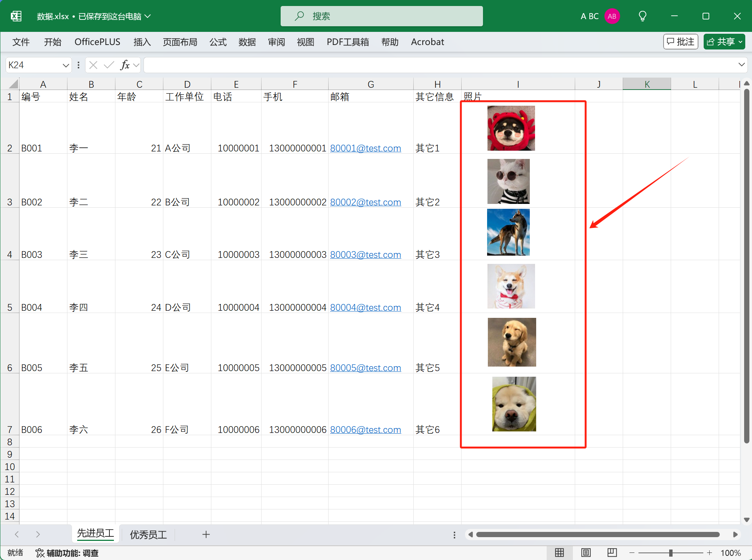The height and width of the screenshot is (560, 752).
Task: Switch to the 优秀员工 sheet tab
Action: (x=148, y=535)
